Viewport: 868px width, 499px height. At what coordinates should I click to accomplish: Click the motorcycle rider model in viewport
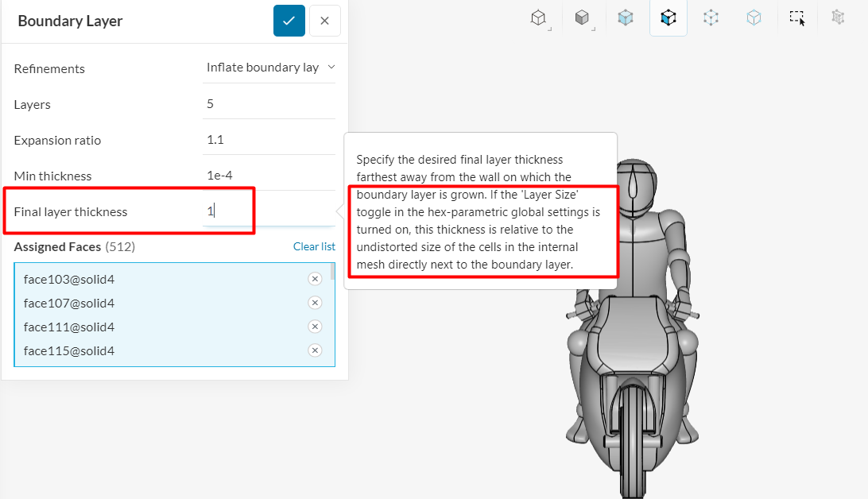(x=632, y=332)
